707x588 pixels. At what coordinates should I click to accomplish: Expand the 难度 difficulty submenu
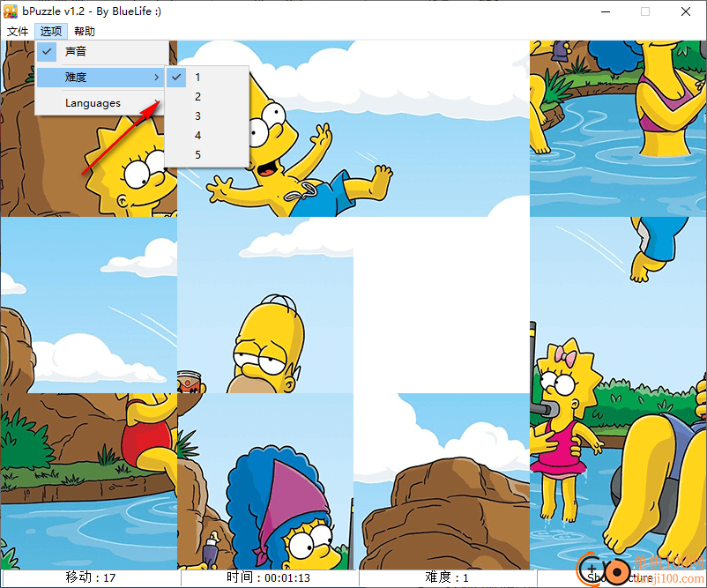tap(102, 77)
